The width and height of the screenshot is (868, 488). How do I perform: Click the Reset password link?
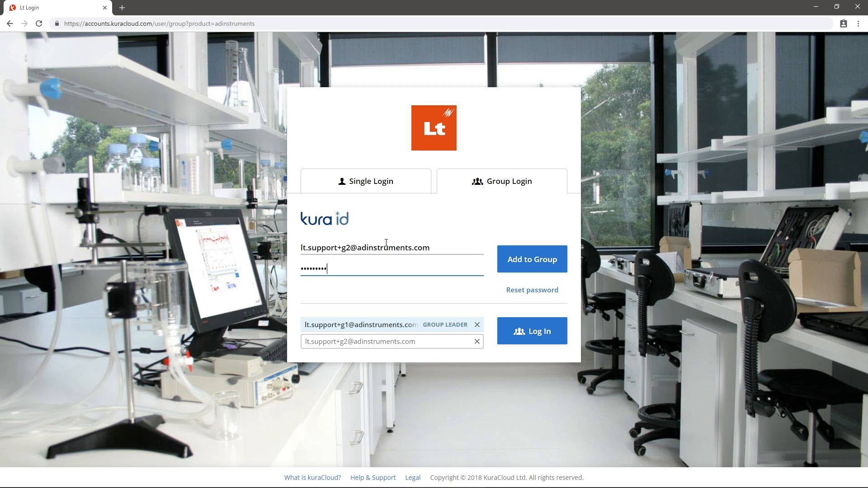pyautogui.click(x=532, y=290)
